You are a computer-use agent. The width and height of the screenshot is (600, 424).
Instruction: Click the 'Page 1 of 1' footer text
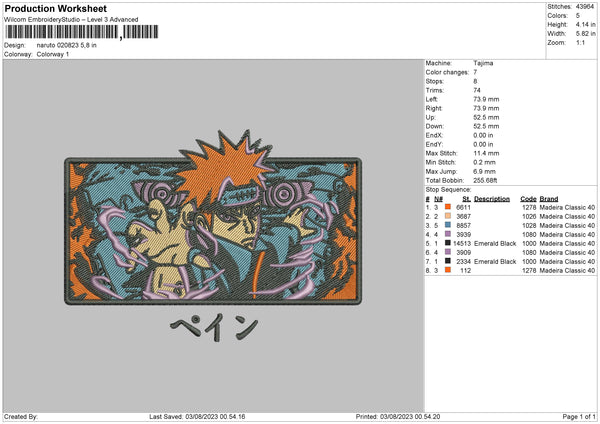[579, 416]
